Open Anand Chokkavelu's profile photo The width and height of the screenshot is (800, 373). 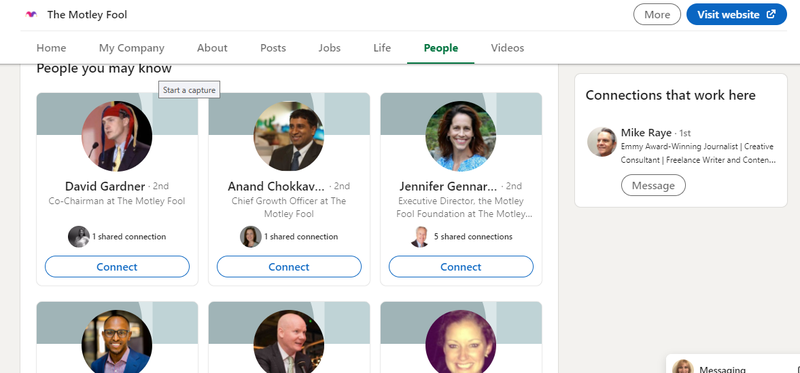coord(289,136)
